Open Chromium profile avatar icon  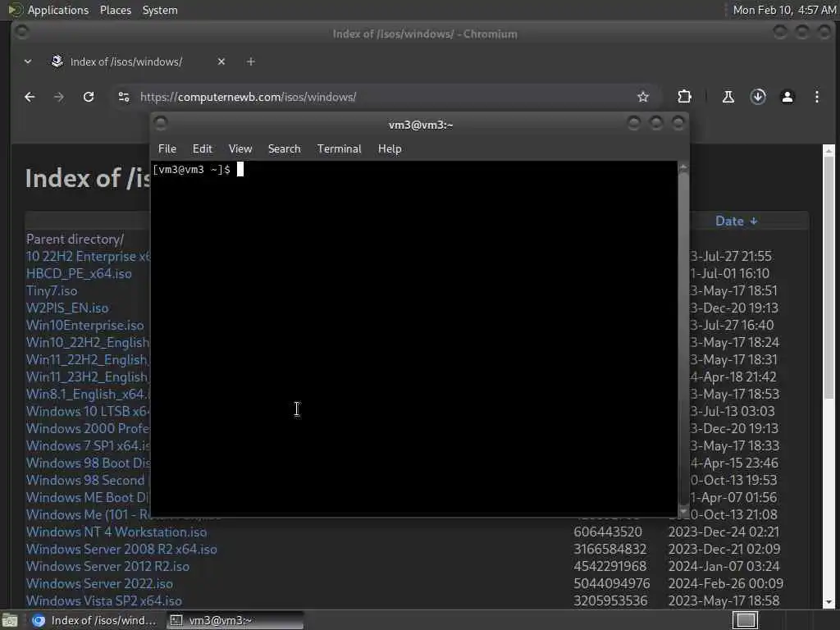tap(787, 97)
